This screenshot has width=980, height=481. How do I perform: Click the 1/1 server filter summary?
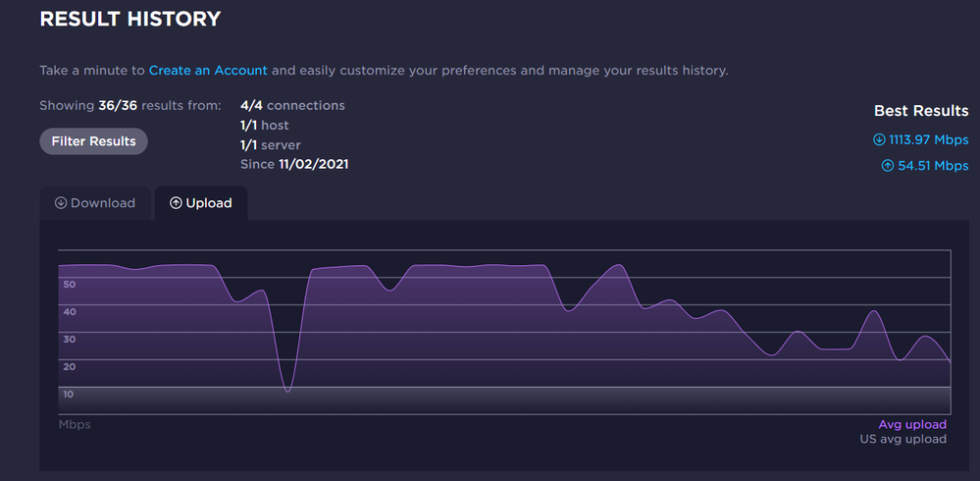270,145
